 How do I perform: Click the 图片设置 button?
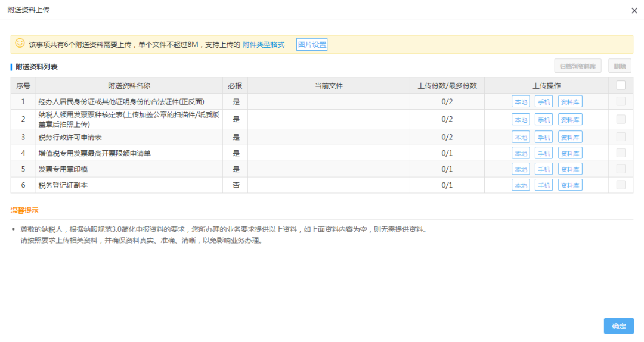[x=312, y=44]
